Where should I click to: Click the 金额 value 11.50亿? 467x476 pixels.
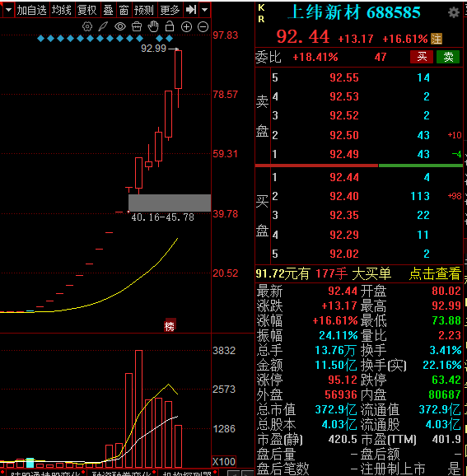336,365
